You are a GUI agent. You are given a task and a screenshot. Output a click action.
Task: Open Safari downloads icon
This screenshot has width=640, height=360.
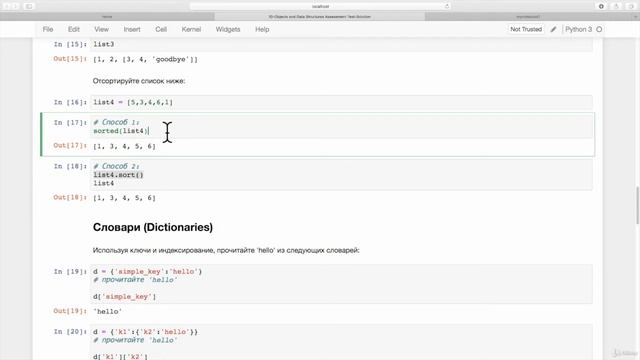pos(601,6)
